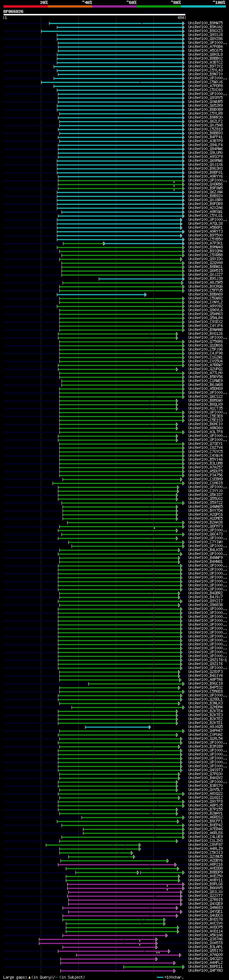Select hit UniRef100_B9PLG6
Screen dimensions: 229x980
click(205, 884)
